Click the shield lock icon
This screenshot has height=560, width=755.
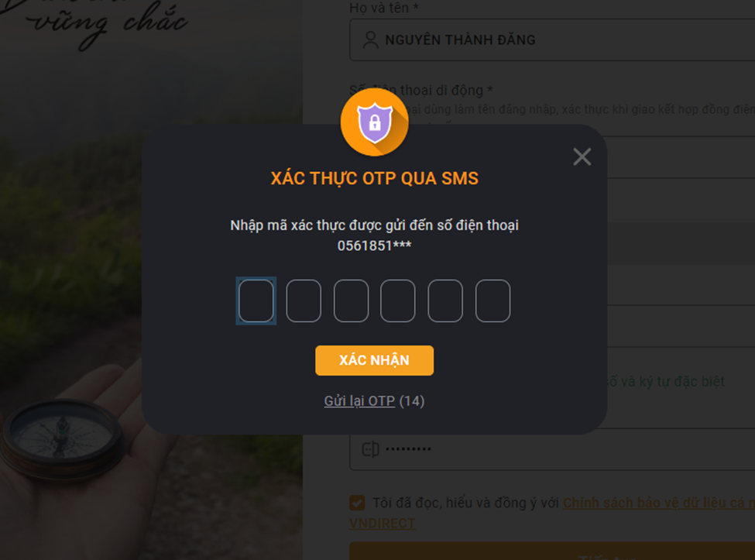point(375,122)
